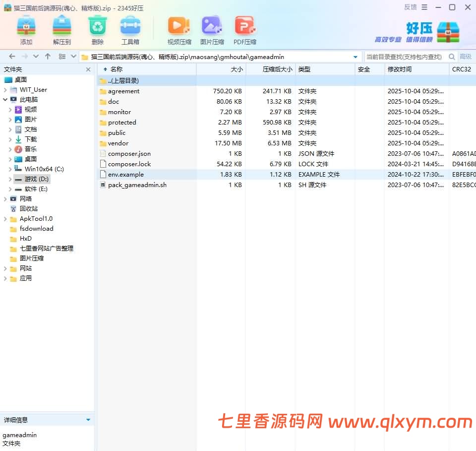
Task: Click the 高级 advanced search button
Action: click(466, 57)
